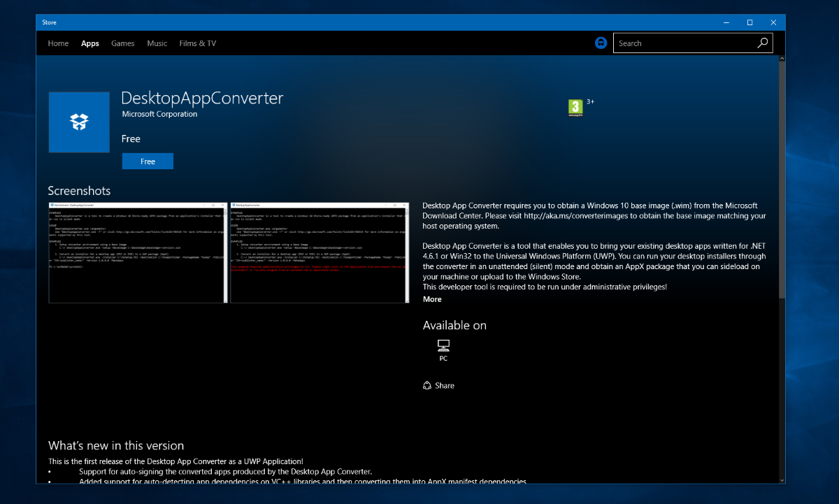Open the Films & TV tab
This screenshot has width=839, height=504.
[x=198, y=43]
